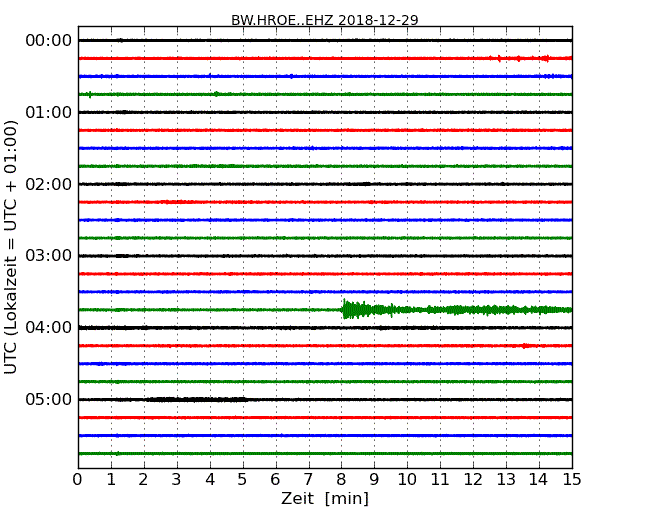Click the small red blip on the trace below 04:00

[x=525, y=345]
